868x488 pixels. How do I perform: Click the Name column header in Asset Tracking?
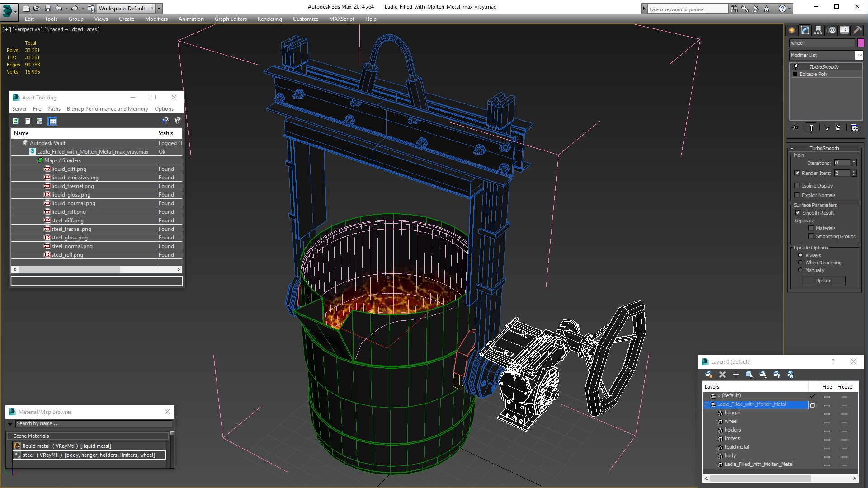[84, 133]
